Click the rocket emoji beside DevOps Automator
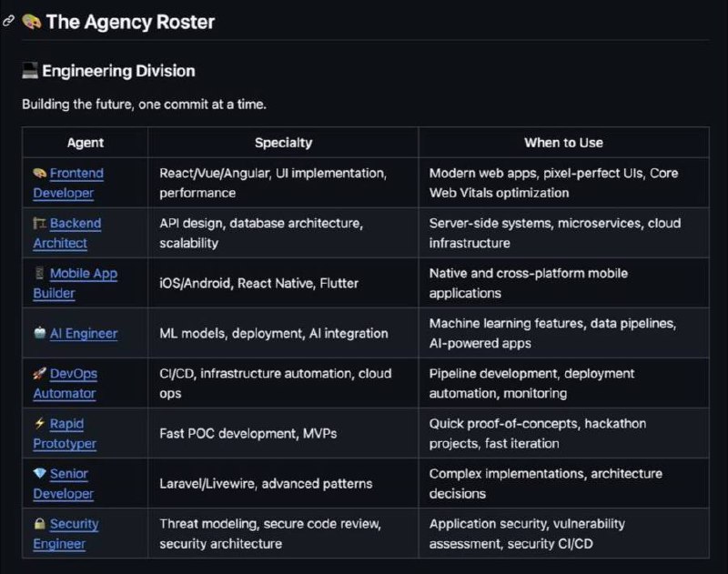 39,374
